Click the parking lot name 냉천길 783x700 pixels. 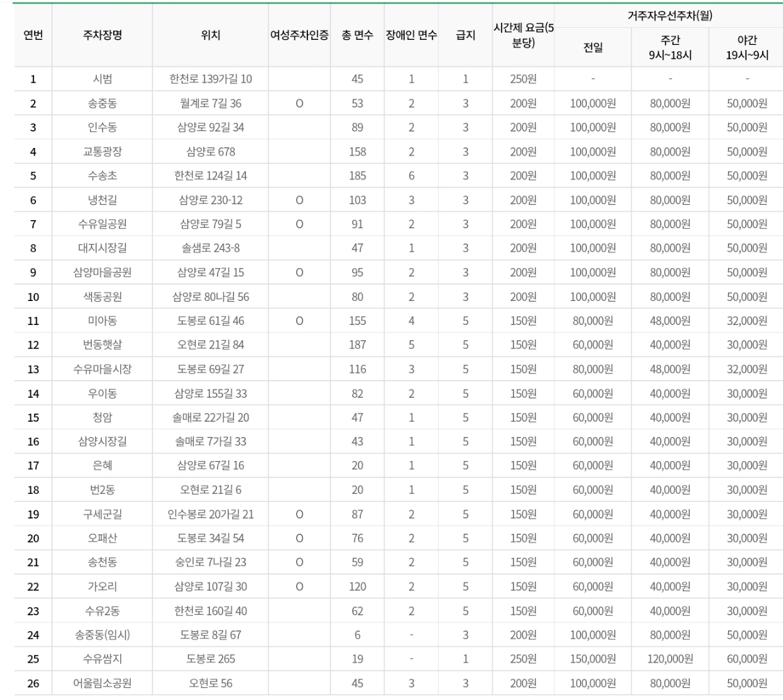(x=102, y=200)
